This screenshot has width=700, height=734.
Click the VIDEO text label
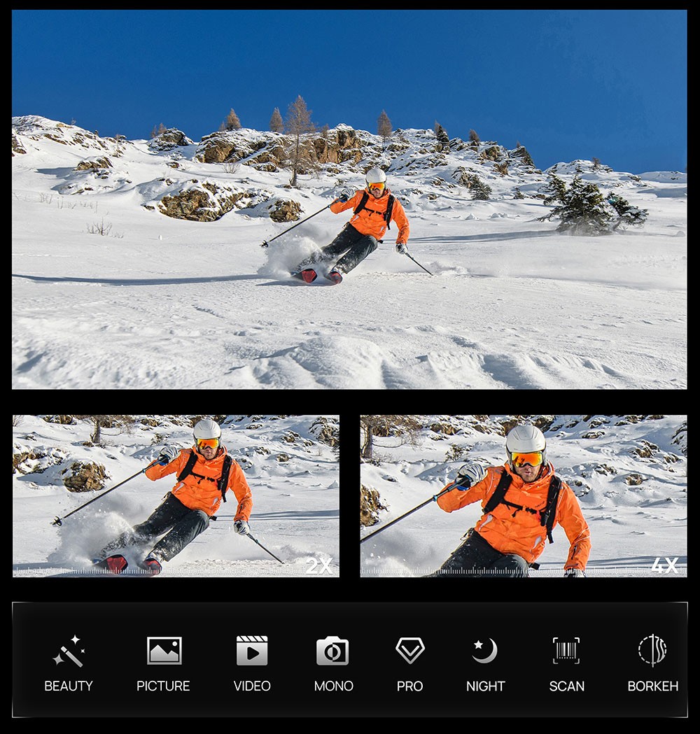[x=252, y=686]
